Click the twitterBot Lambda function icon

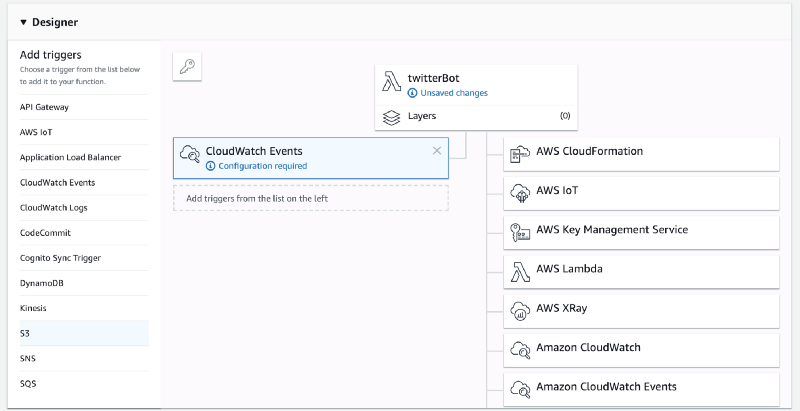pyautogui.click(x=391, y=82)
